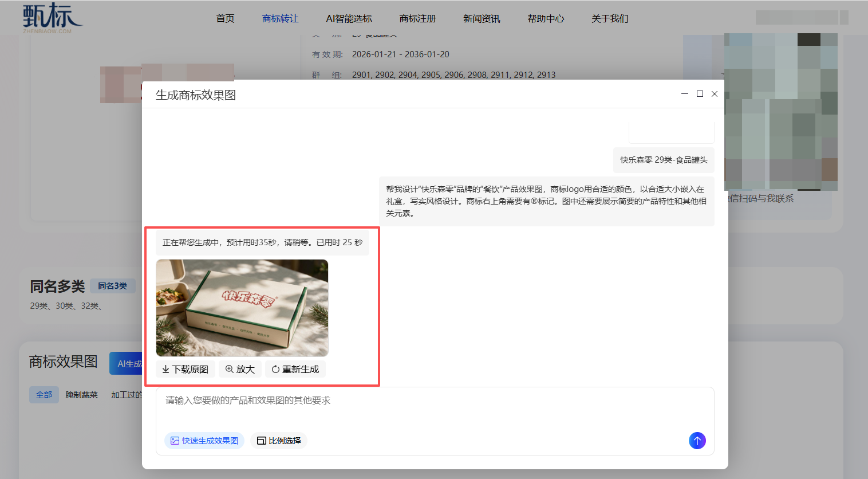
Task: Open 关于我们 in the navigation bar
Action: [x=610, y=18]
